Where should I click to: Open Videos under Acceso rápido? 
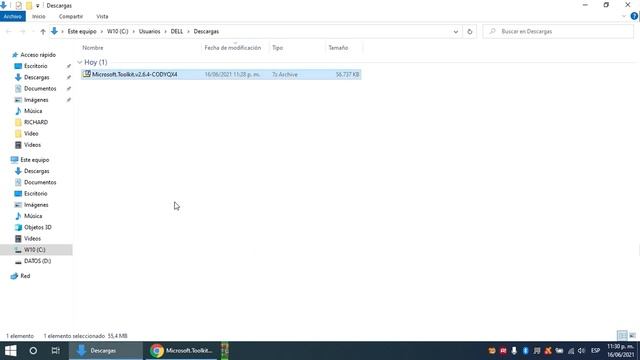point(32,145)
